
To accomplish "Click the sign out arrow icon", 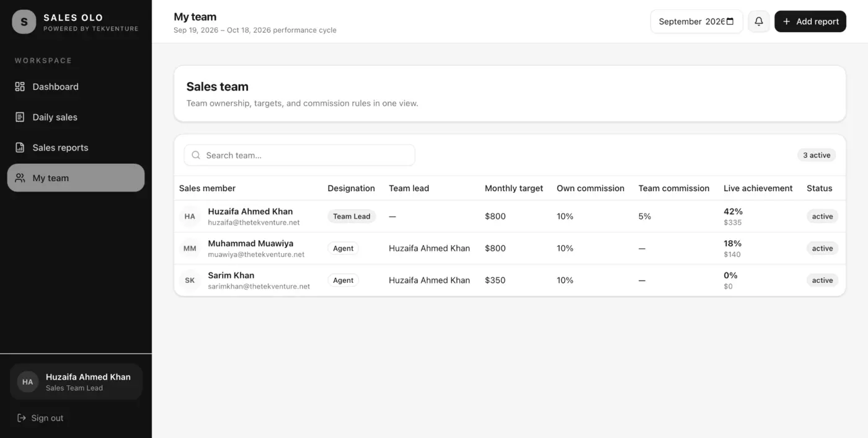I will 22,418.
